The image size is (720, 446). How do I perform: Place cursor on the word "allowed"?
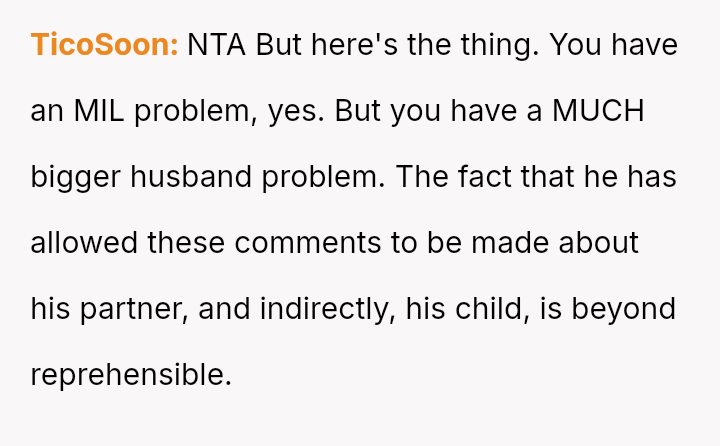point(85,243)
